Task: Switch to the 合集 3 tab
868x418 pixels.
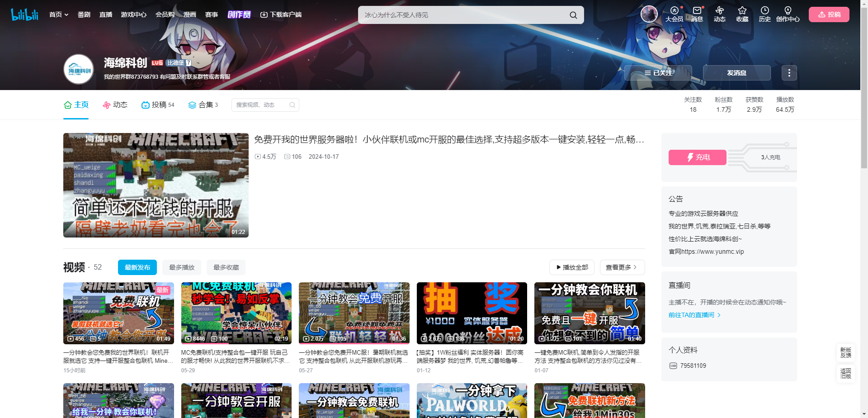Action: 203,105
